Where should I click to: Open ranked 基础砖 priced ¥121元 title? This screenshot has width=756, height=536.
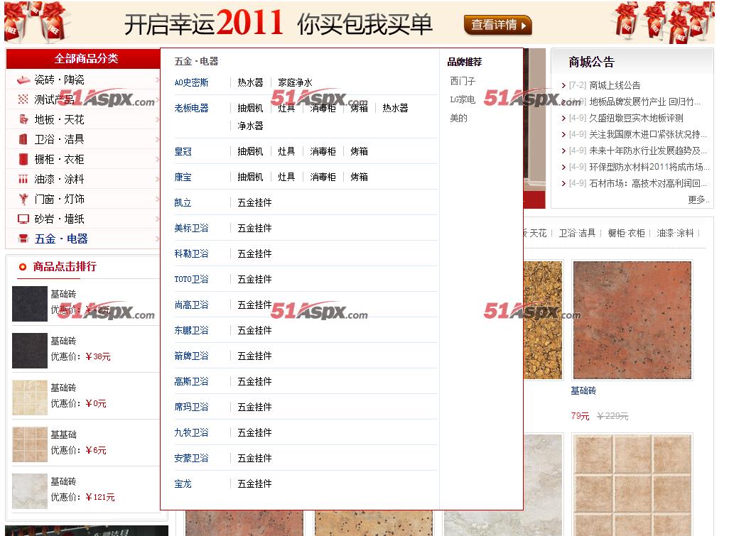(63, 481)
